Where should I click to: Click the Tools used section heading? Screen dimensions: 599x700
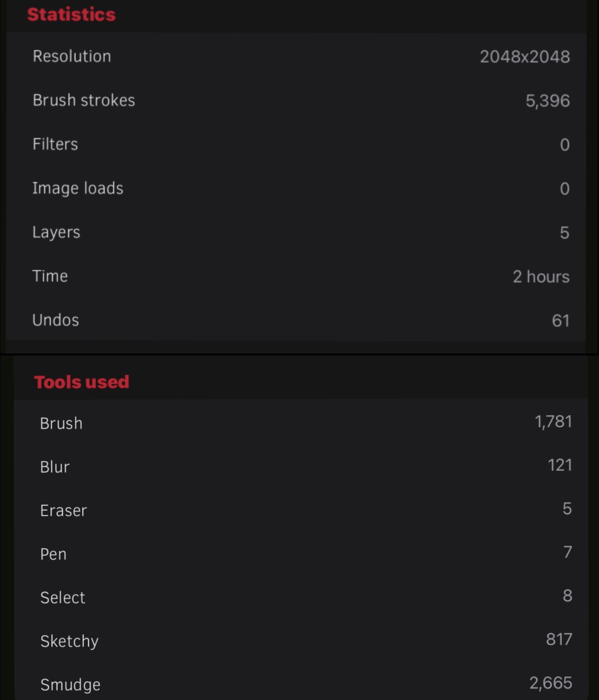tap(82, 382)
